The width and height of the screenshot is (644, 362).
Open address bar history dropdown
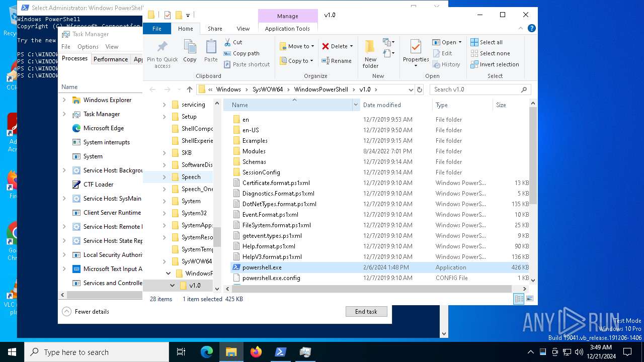tap(411, 89)
